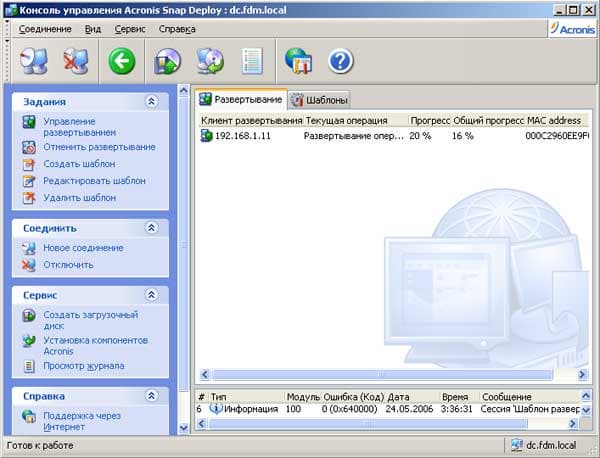This screenshot has width=600, height=458.
Task: Click sidebar scroll down arrow
Action: 184,428
